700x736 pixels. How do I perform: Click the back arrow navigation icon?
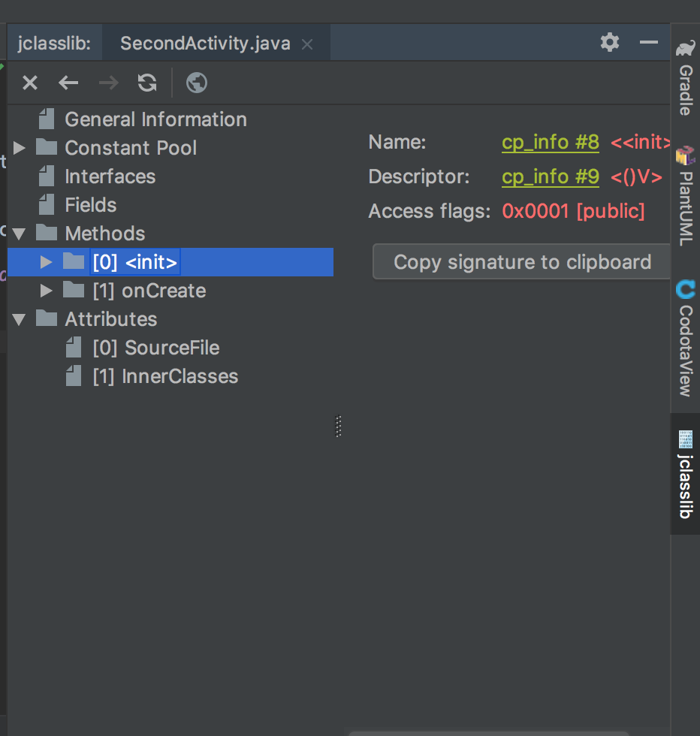coord(69,83)
